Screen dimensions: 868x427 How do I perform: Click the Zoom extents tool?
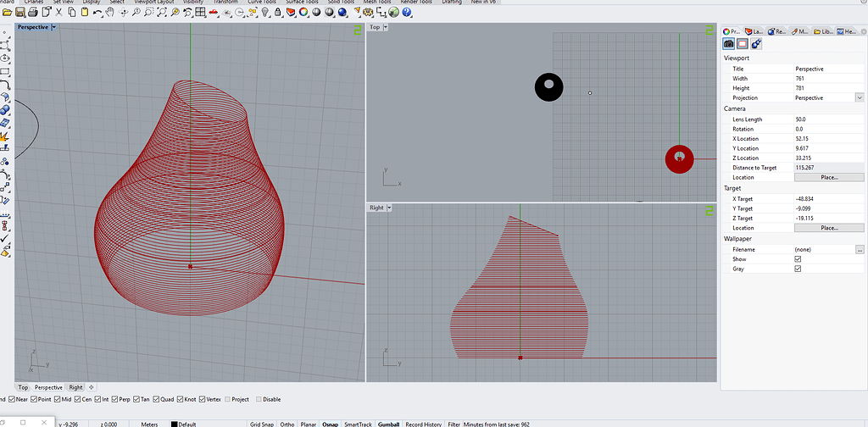162,12
